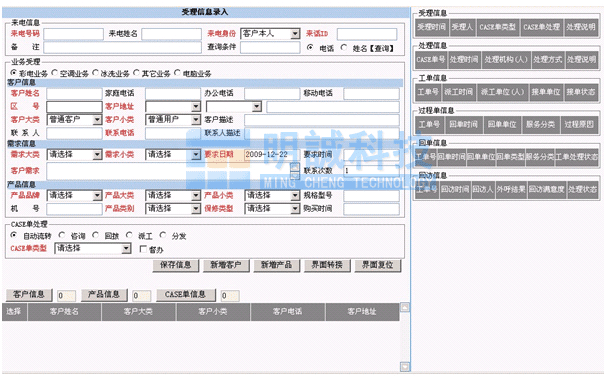Open the 来电身份 dropdown
This screenshot has width=604, height=376.
click(x=295, y=34)
